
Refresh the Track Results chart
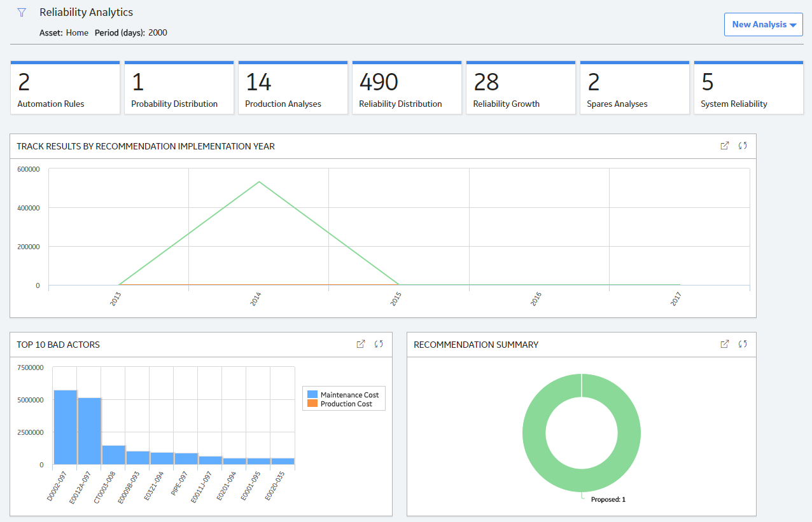743,146
